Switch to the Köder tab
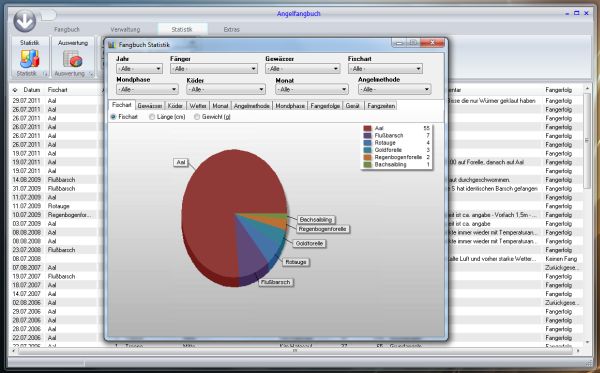 [x=175, y=106]
